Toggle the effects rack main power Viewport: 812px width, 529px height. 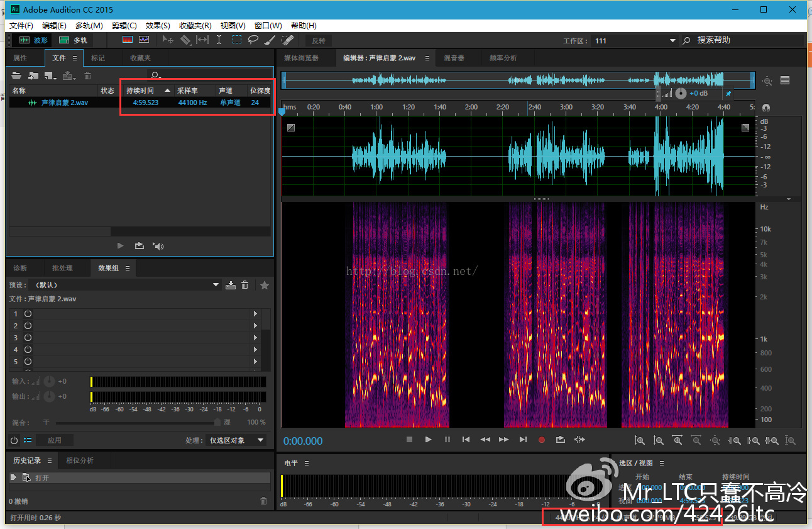pos(14,440)
